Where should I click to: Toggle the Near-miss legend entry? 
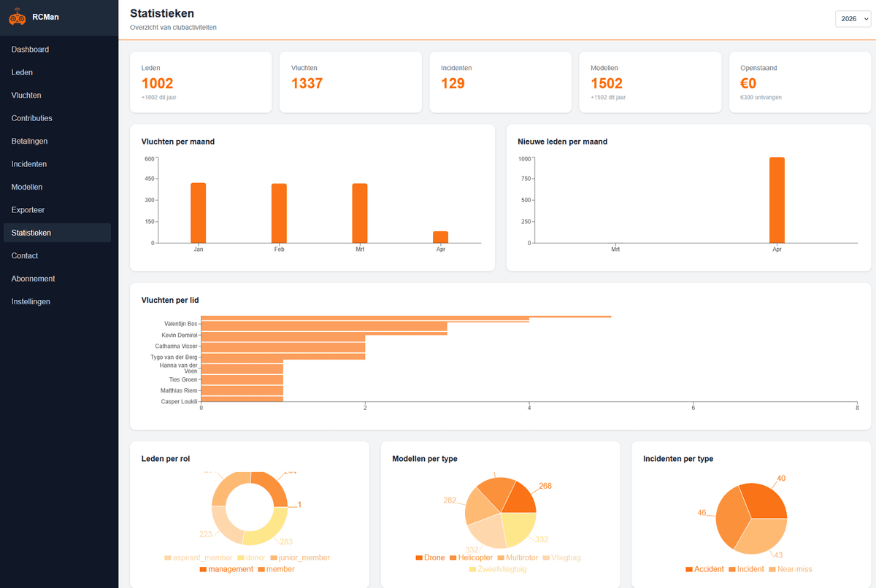[x=789, y=569]
